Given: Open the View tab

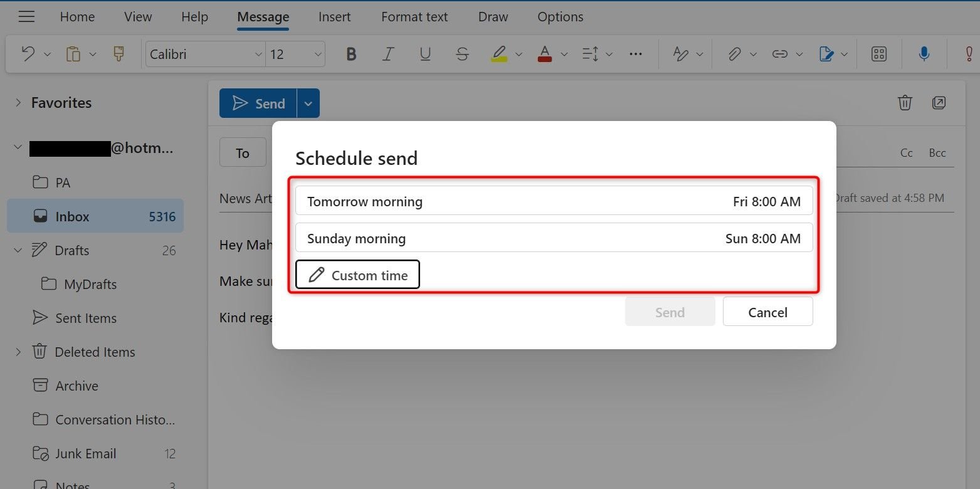Looking at the screenshot, I should tap(138, 17).
